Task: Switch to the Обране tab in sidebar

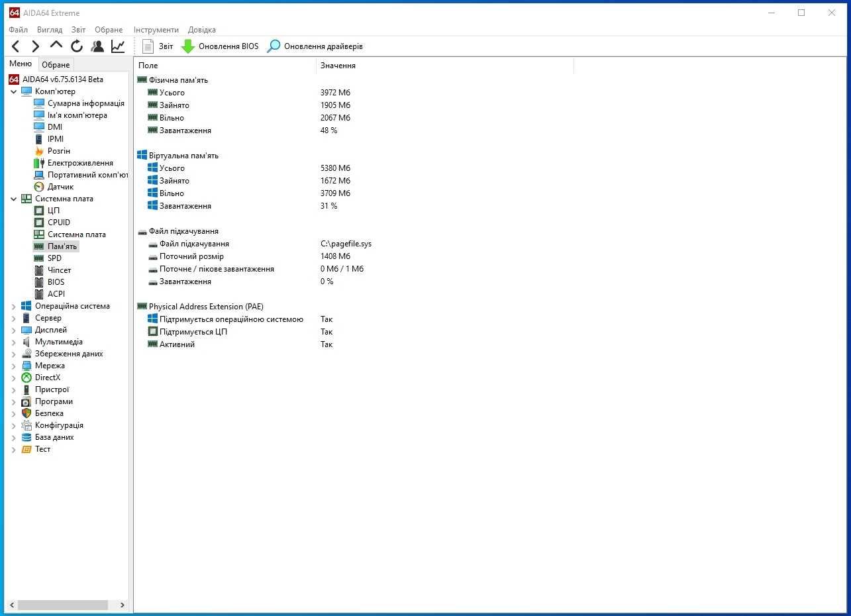Action: [56, 65]
